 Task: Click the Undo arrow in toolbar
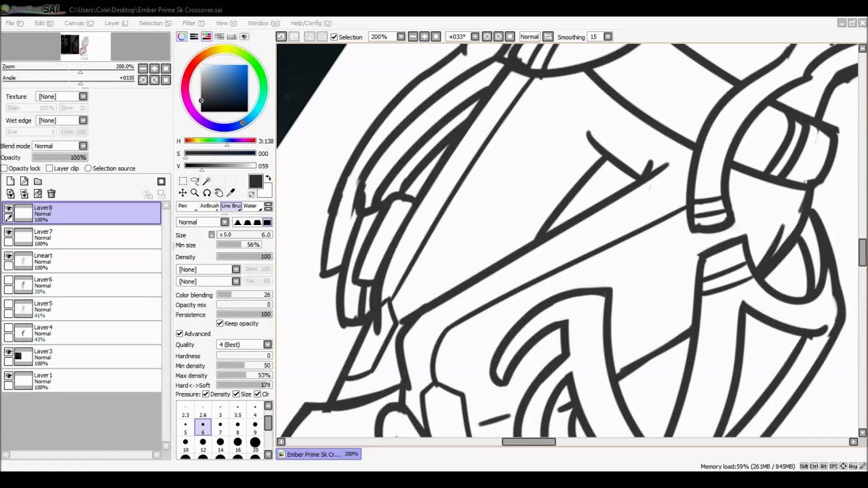click(x=281, y=37)
